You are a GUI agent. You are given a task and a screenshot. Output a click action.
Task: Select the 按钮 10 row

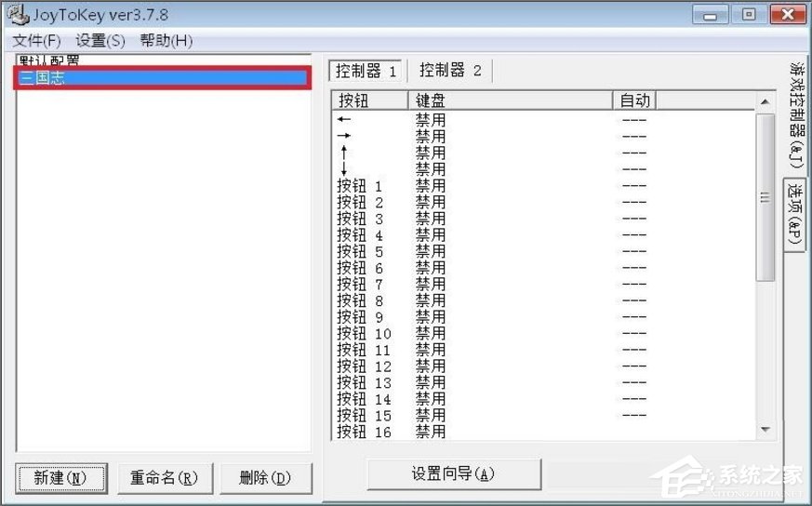tap(543, 333)
